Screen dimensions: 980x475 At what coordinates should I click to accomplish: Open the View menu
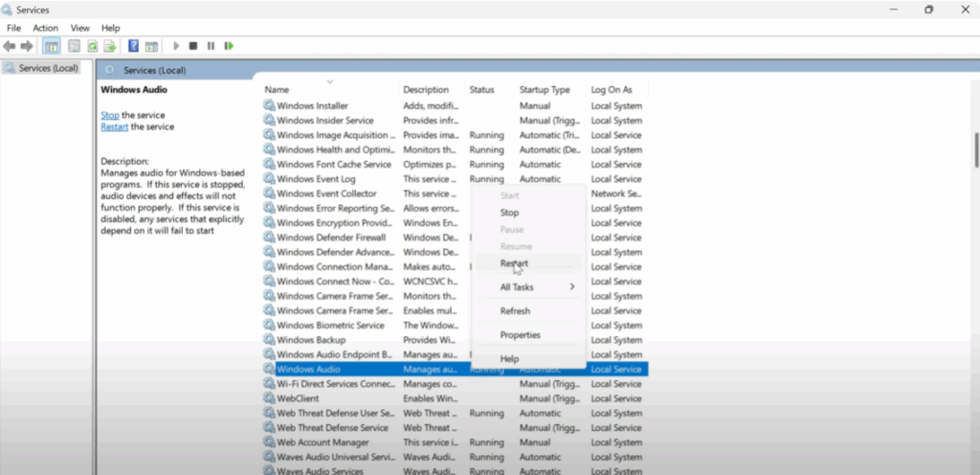[80, 28]
